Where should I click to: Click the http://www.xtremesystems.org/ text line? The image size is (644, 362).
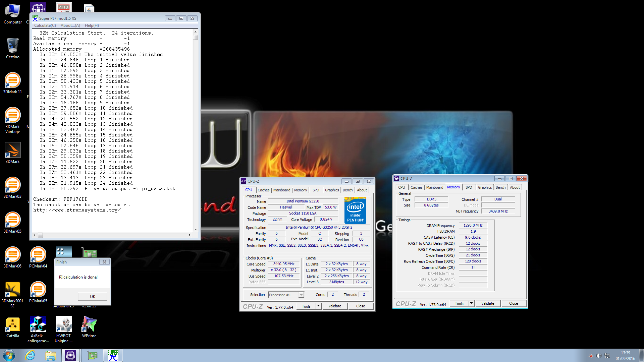(77, 210)
